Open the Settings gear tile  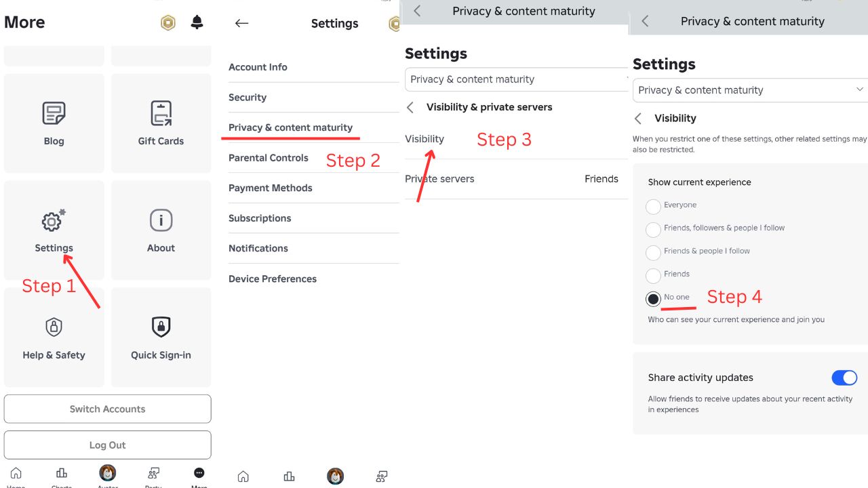coord(54,230)
